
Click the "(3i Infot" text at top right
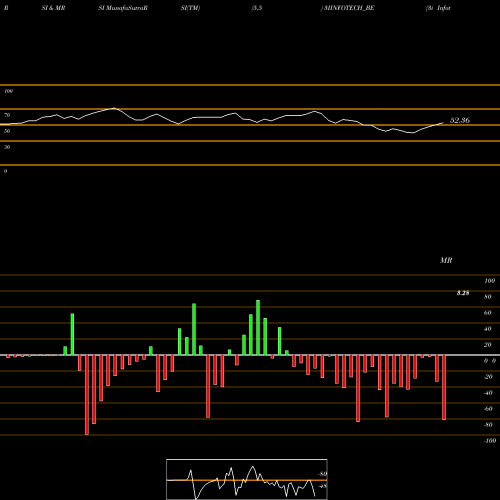[438, 8]
